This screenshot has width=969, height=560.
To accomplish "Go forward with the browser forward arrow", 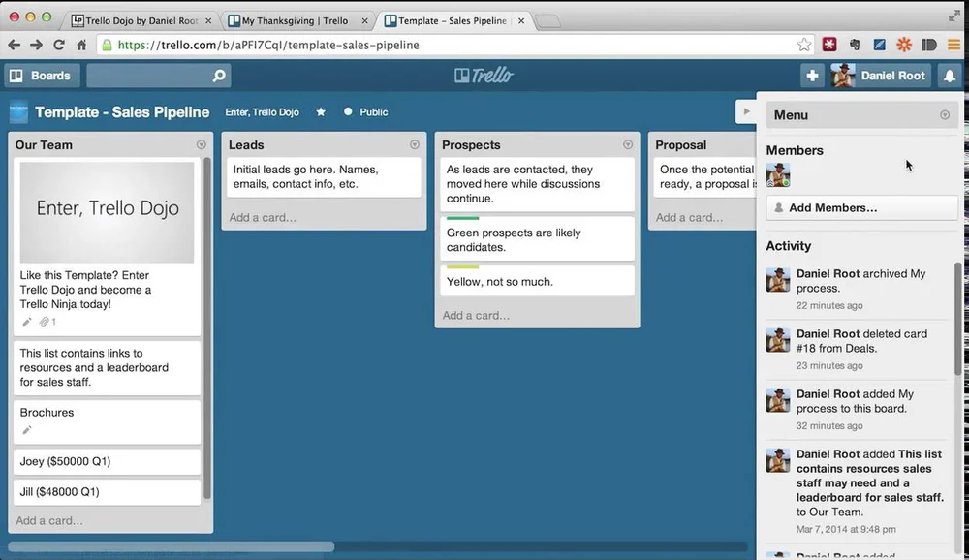I will point(37,45).
